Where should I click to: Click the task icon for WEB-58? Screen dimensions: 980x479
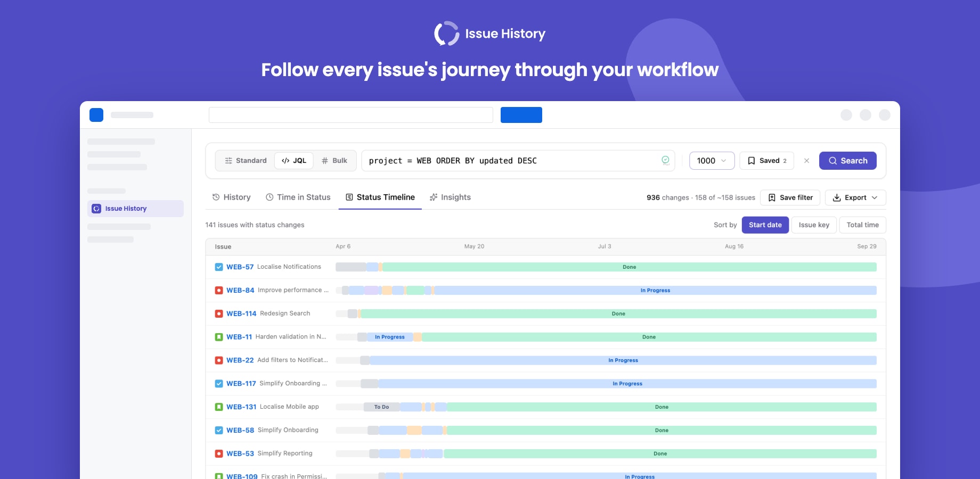219,431
